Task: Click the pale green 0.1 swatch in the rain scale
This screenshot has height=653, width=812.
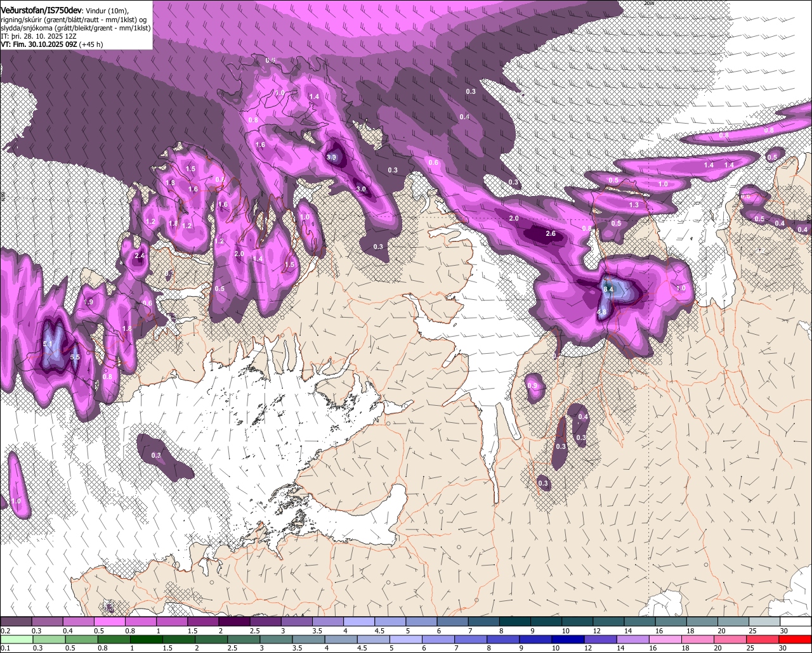Action: [x=16, y=639]
